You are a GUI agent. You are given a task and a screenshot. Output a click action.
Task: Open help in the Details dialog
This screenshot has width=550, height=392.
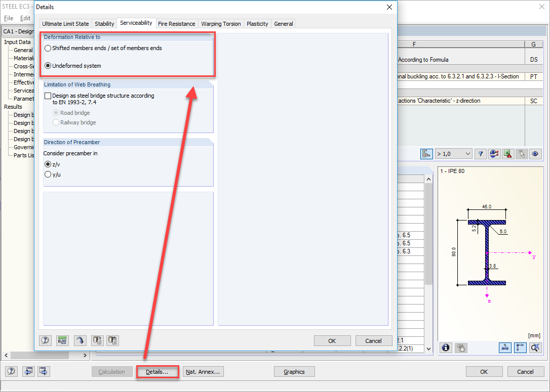(x=45, y=340)
